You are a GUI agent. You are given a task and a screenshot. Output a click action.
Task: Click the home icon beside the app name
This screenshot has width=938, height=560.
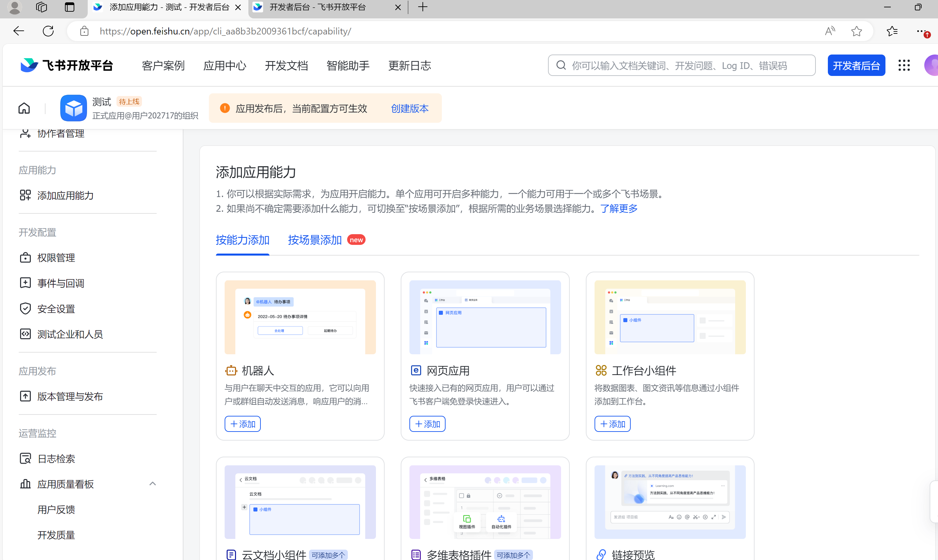(24, 108)
